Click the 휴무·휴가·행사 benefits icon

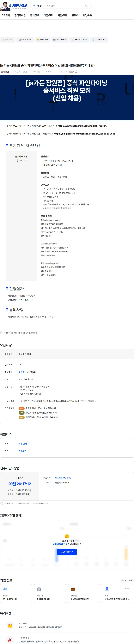coord(10,640)
